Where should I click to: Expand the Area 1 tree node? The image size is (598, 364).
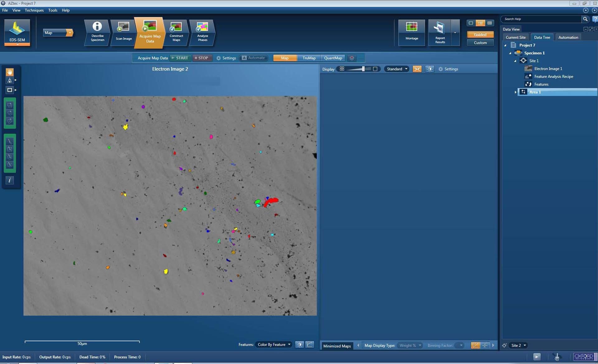pos(515,92)
